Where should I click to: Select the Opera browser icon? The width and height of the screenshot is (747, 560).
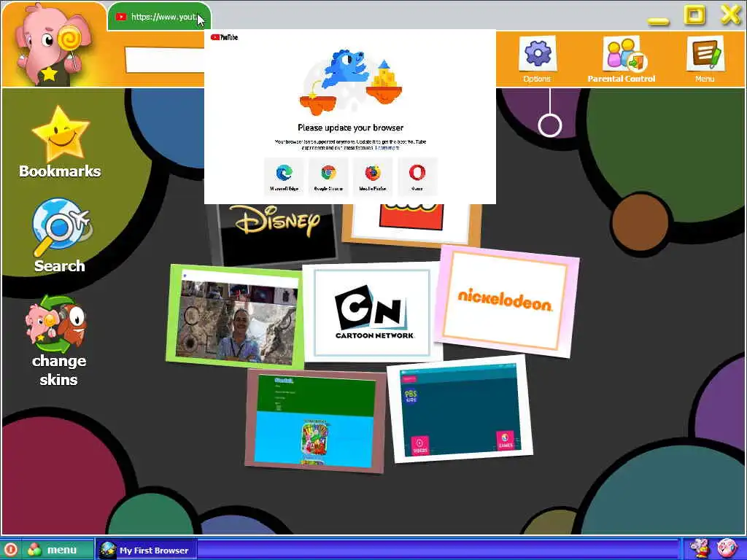[417, 172]
